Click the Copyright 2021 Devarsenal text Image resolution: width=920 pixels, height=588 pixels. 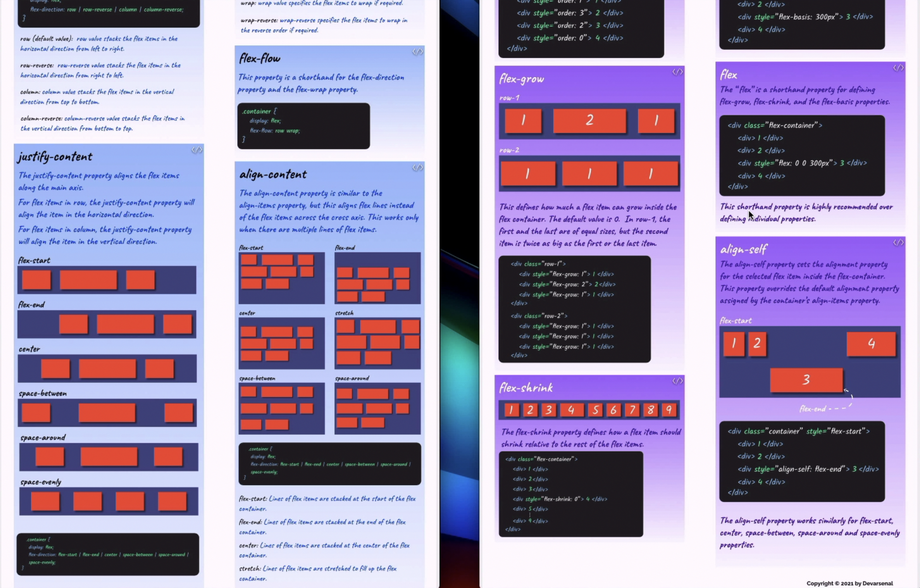pos(849,583)
